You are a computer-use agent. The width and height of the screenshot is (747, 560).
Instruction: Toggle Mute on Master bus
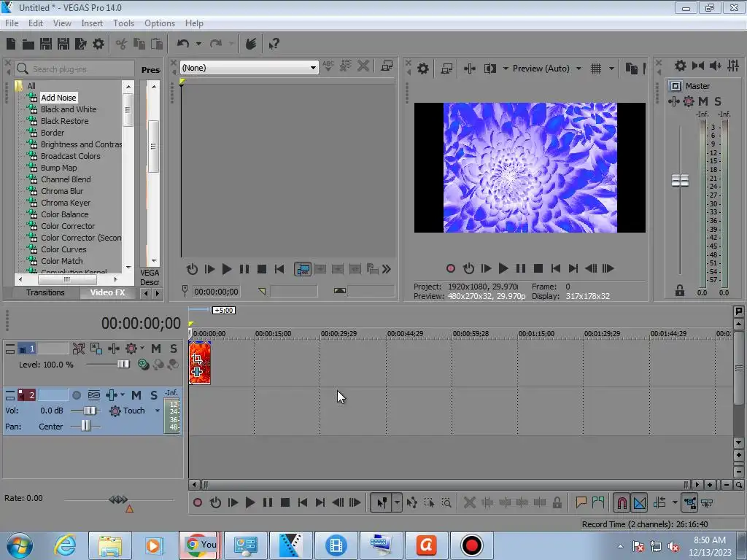tap(703, 101)
